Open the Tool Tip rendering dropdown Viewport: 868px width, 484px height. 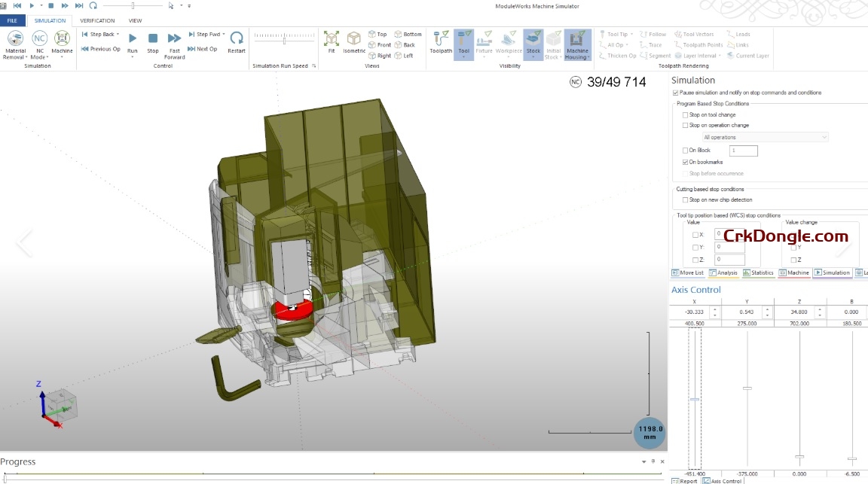click(631, 33)
